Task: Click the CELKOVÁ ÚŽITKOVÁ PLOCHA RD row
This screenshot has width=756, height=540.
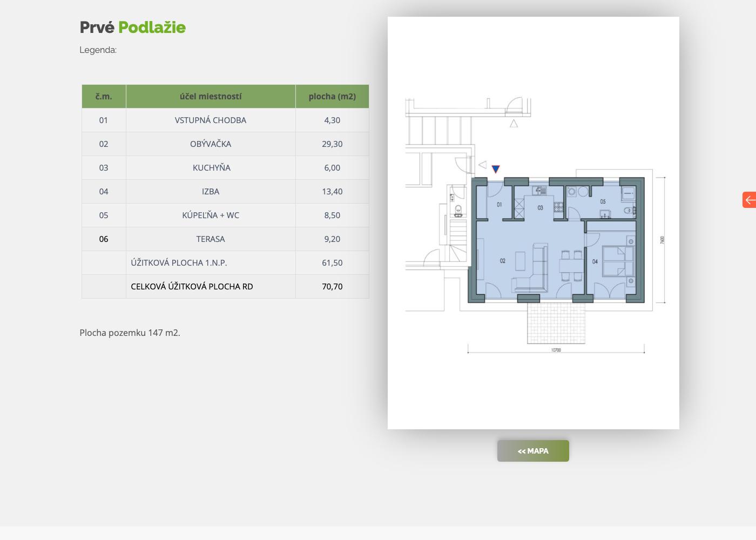Action: (x=225, y=287)
